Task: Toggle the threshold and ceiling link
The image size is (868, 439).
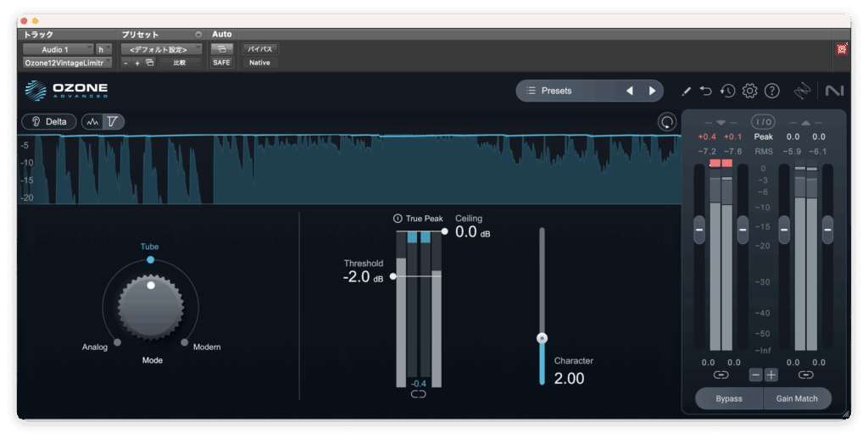Action: point(418,394)
